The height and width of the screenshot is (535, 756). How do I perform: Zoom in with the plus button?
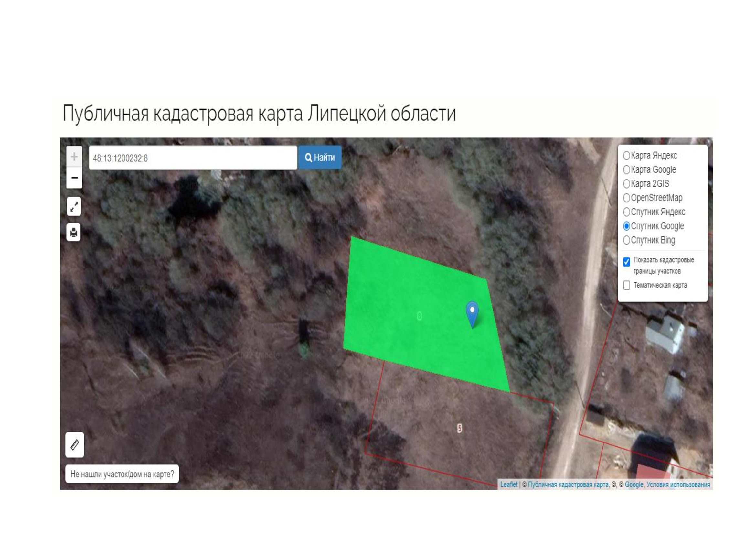tap(74, 157)
